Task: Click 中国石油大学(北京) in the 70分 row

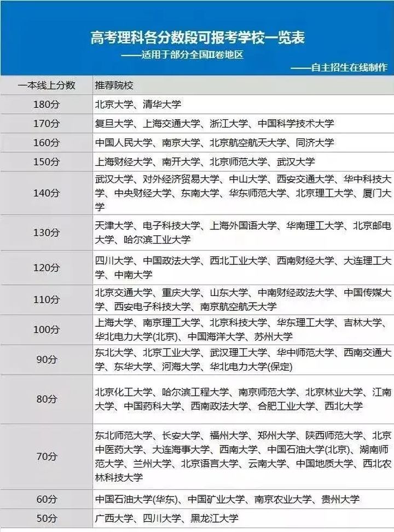Action: click(x=309, y=449)
